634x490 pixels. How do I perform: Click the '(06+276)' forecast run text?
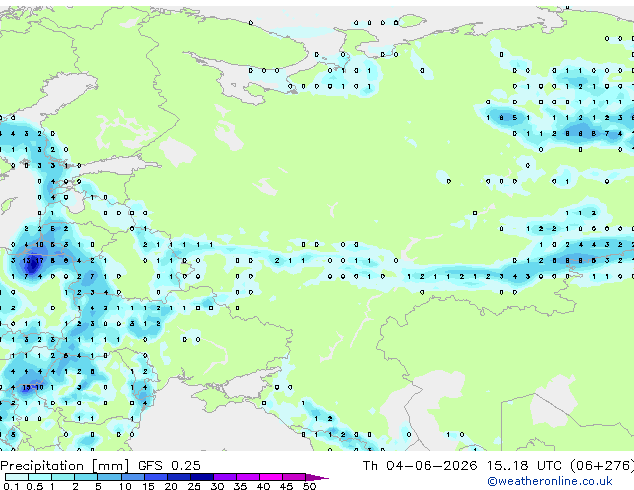[602, 466]
